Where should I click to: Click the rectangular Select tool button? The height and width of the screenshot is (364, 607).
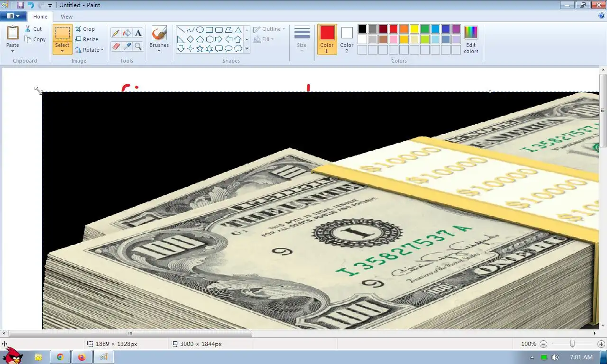62,33
